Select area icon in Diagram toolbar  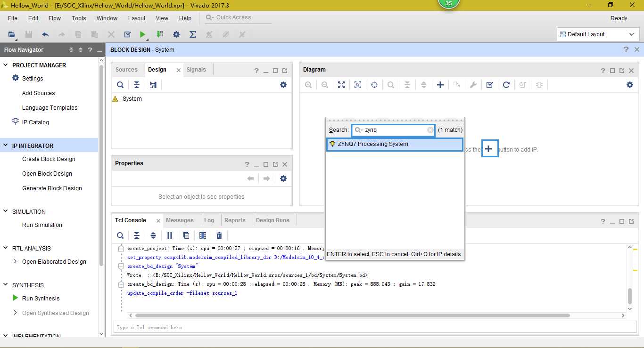coord(358,85)
